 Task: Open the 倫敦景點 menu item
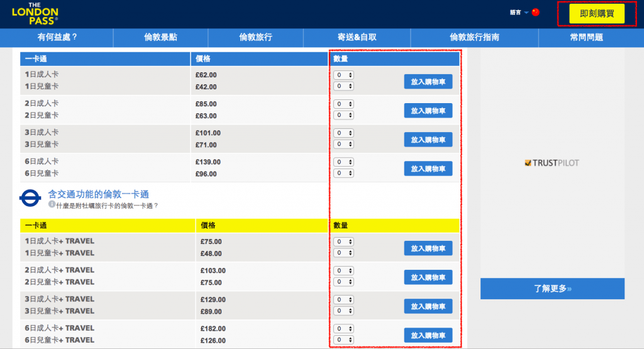pos(160,37)
